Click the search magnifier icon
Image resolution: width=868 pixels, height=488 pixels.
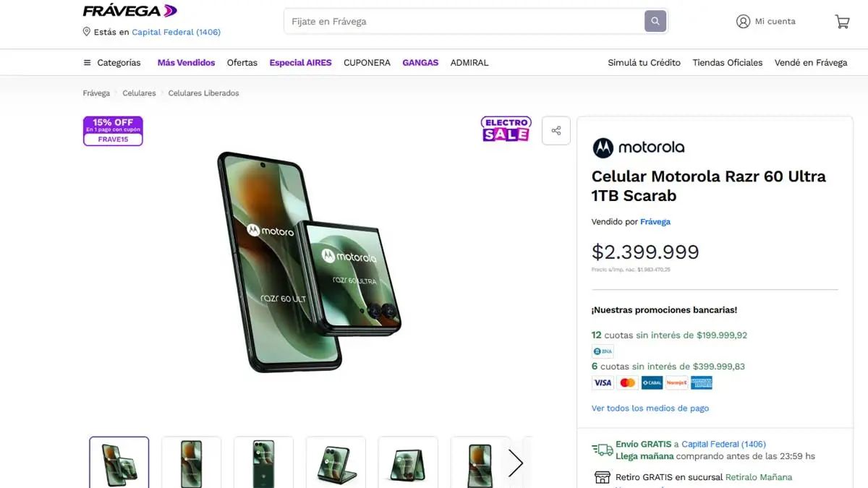[x=655, y=20]
